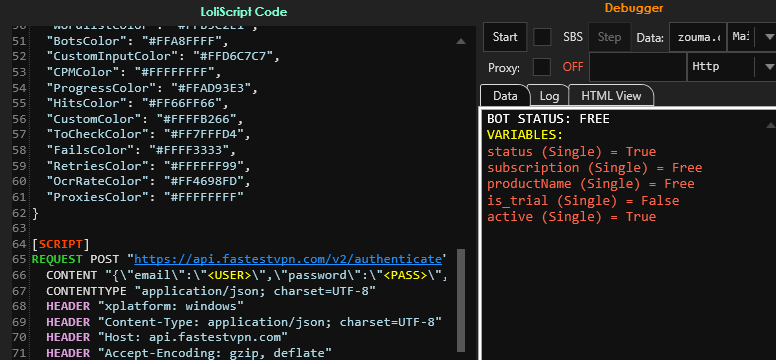Click the BOT STATUS: FREE text
Image resolution: width=776 pixels, height=360 pixels.
(548, 119)
